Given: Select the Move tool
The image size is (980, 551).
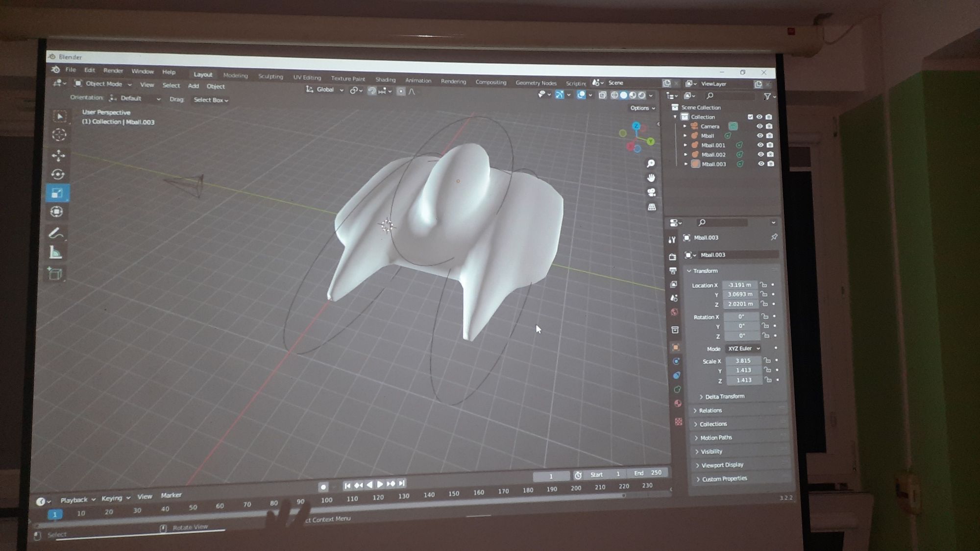Looking at the screenshot, I should [58, 156].
